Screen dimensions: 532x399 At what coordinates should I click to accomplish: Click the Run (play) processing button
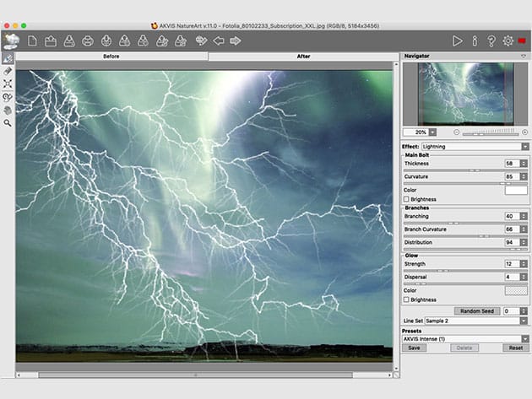coord(458,40)
